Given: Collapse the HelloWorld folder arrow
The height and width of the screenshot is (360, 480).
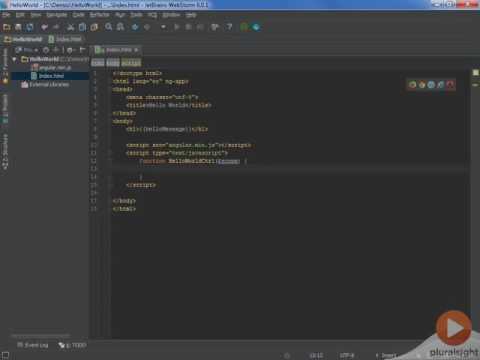Looking at the screenshot, I should point(14,59).
